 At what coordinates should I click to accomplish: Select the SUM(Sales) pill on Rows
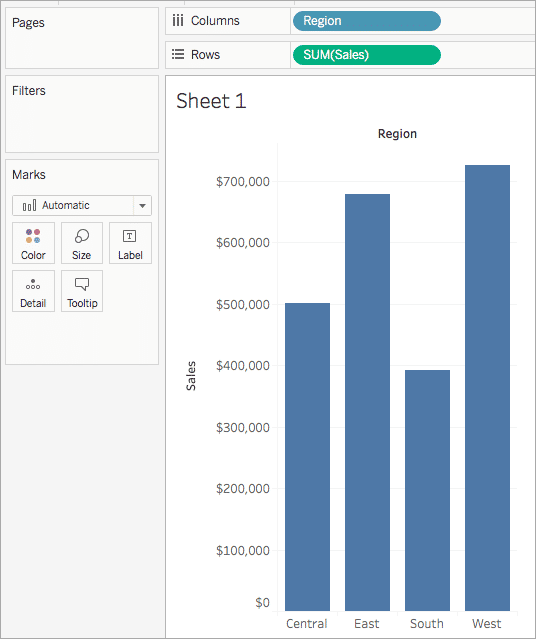coord(366,55)
